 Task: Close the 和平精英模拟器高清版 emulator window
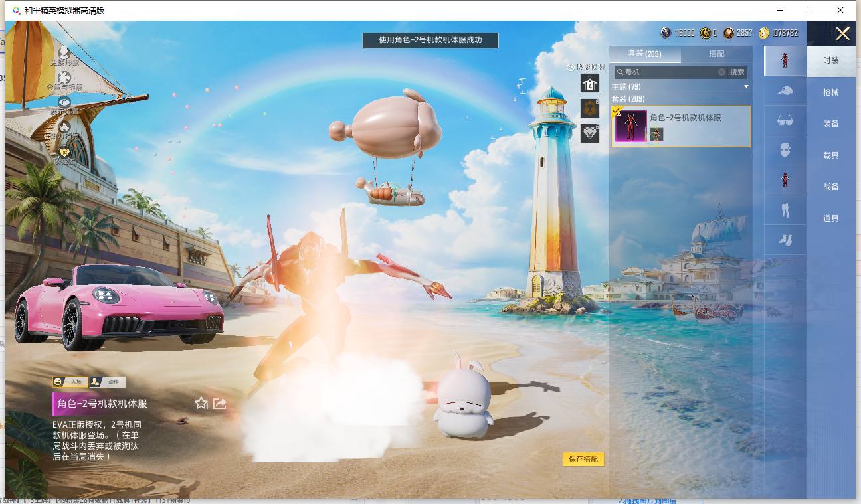[x=840, y=10]
